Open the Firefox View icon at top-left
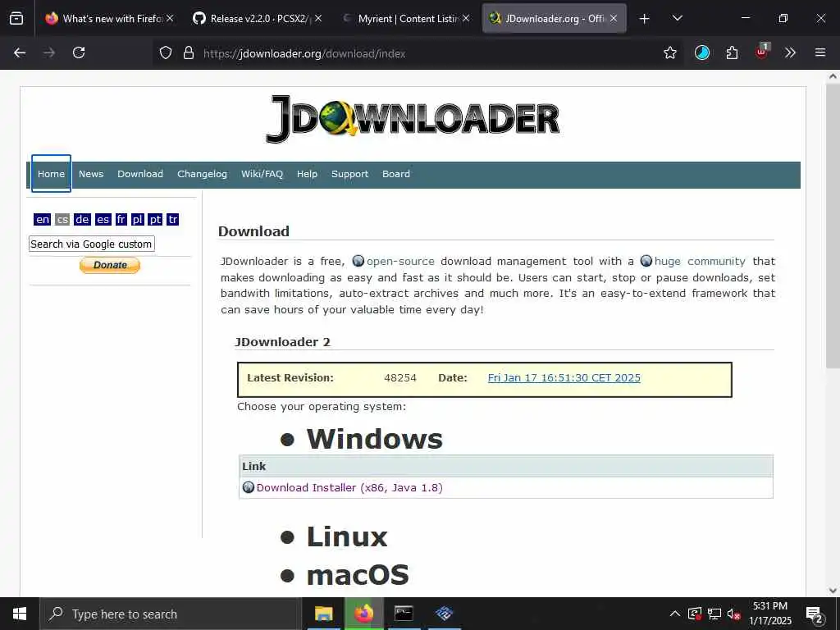 [x=16, y=18]
